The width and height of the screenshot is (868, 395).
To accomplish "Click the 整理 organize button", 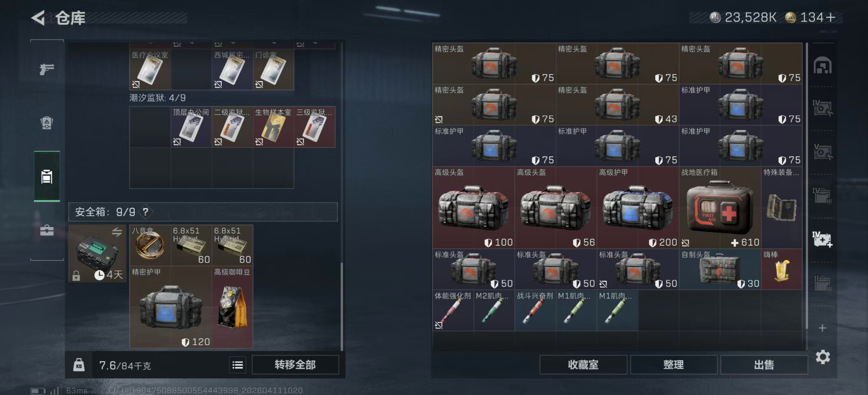I will pos(674,365).
